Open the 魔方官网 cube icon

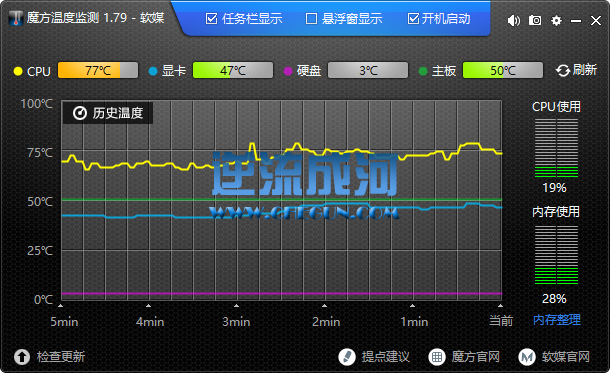click(x=436, y=357)
